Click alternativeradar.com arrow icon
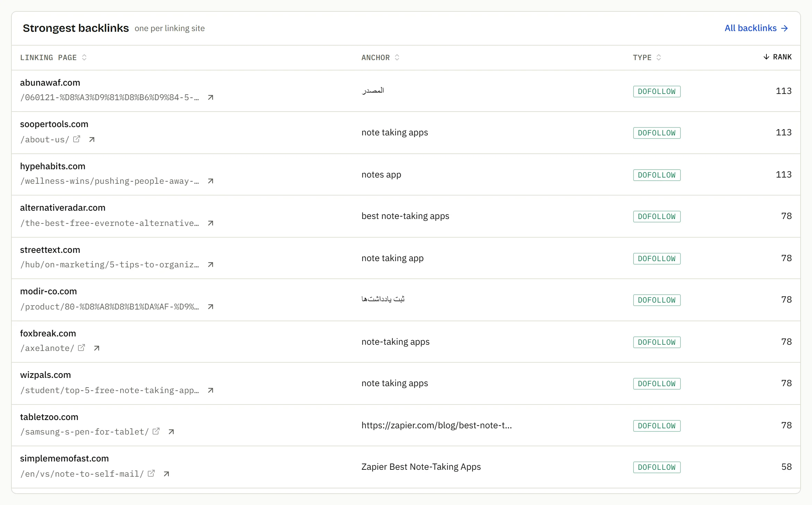This screenshot has width=812, height=505. pos(211,223)
